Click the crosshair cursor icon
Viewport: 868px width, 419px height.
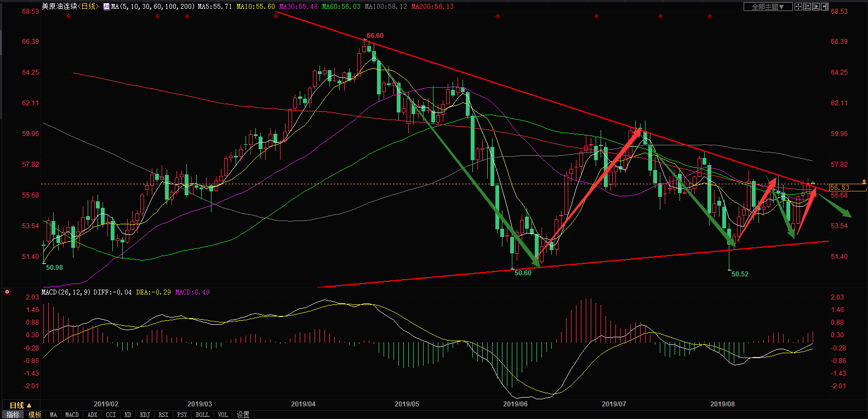[x=798, y=7]
